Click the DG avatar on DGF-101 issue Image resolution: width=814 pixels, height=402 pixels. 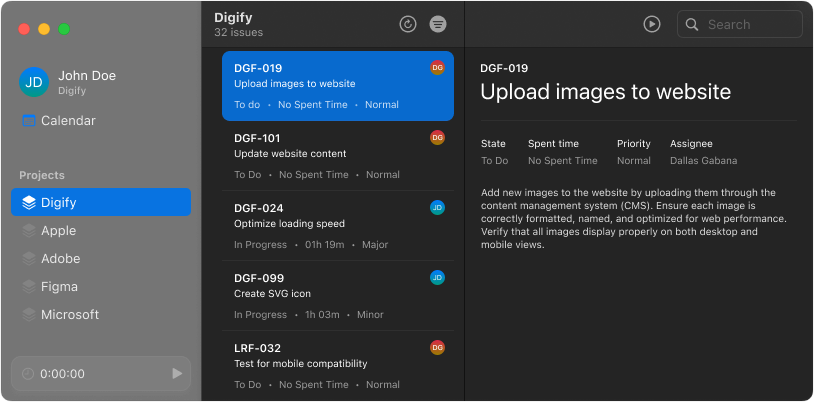point(437,138)
